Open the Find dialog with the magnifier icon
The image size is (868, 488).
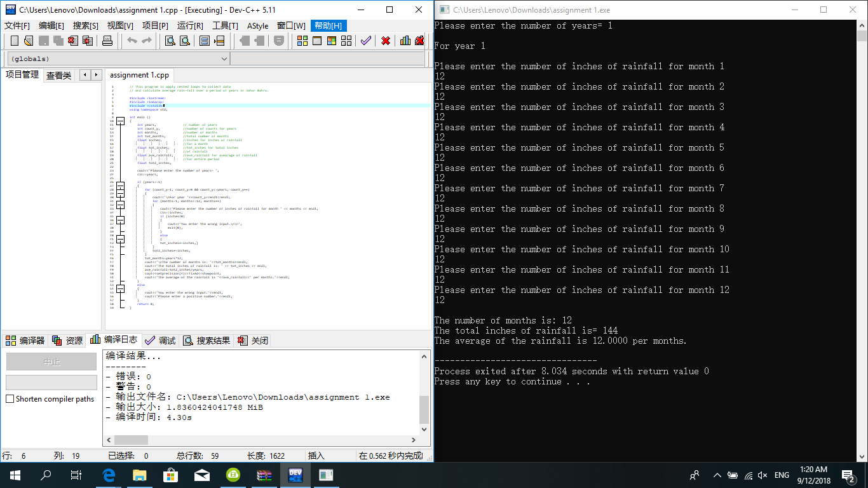click(x=169, y=40)
